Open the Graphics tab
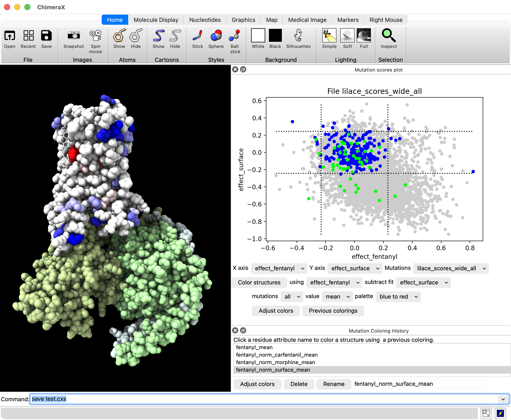This screenshot has width=511, height=420. tap(243, 20)
